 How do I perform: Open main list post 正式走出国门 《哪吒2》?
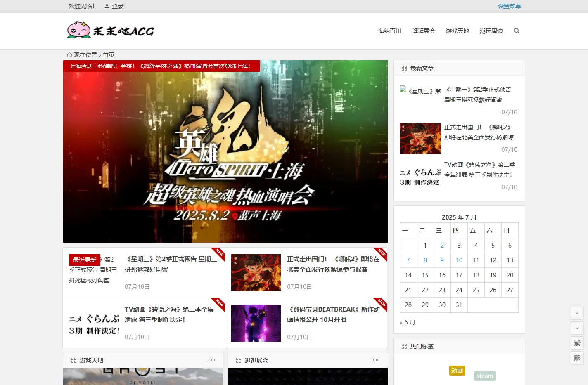coord(333,264)
